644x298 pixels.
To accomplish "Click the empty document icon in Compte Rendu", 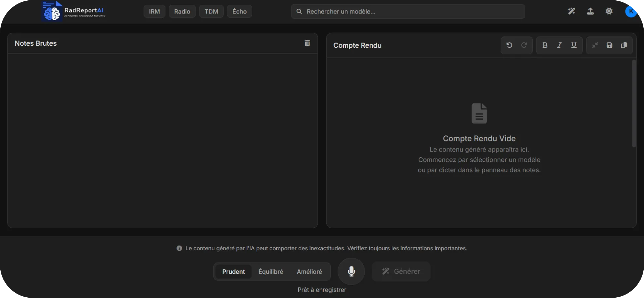I will [x=479, y=113].
